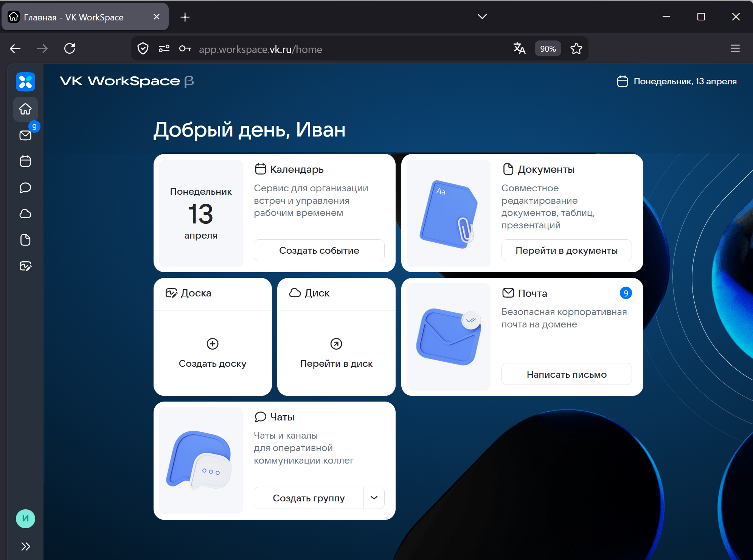Click the Создать событие button
This screenshot has height=560, width=753.
click(319, 250)
